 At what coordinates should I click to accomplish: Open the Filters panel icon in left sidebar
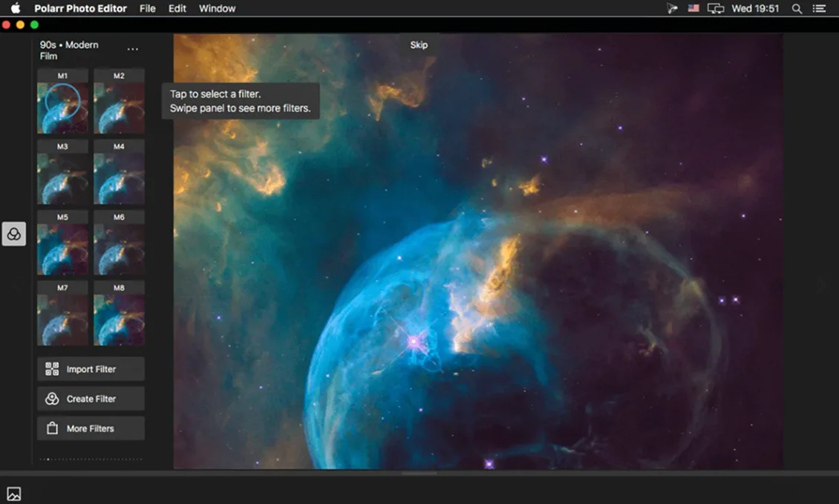(x=14, y=234)
